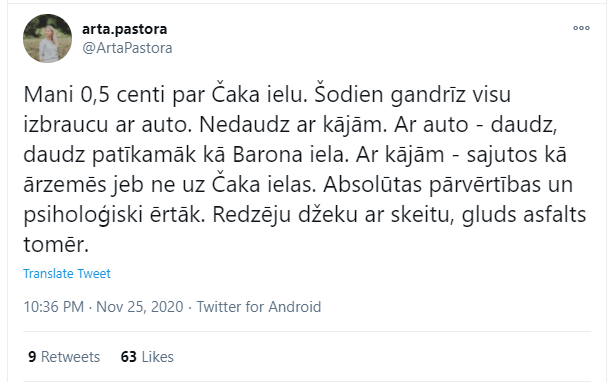Click the @ArtaPastora handle
613x382 pixels.
click(127, 48)
